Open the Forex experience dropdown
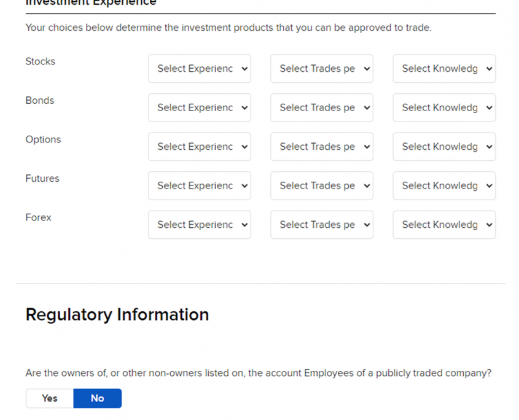 point(199,225)
